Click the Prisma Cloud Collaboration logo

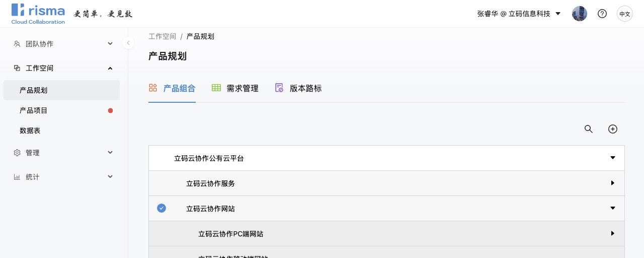pos(38,14)
